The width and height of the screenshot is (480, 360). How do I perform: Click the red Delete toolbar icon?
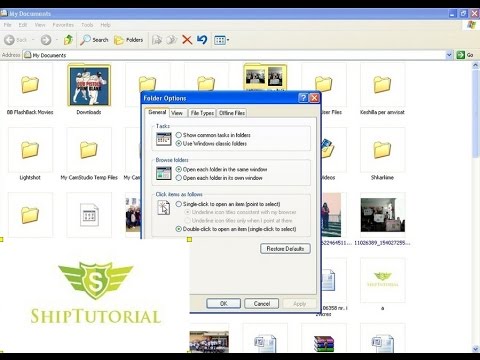click(187, 40)
